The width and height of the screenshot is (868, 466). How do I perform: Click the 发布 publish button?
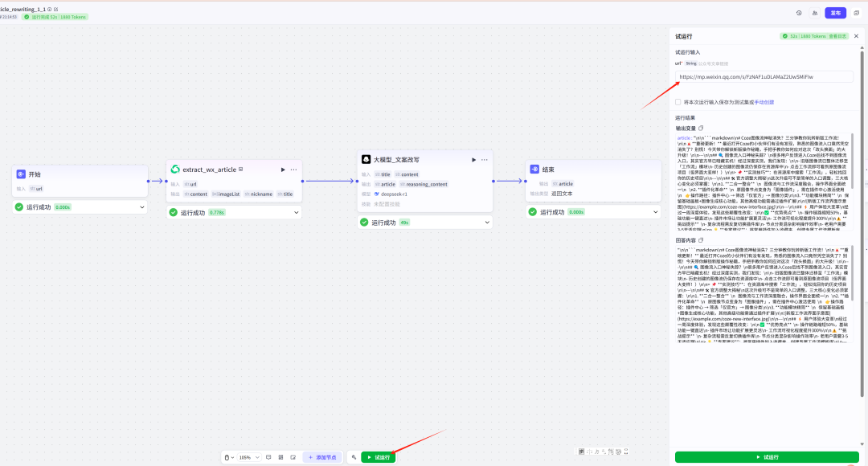(835, 13)
